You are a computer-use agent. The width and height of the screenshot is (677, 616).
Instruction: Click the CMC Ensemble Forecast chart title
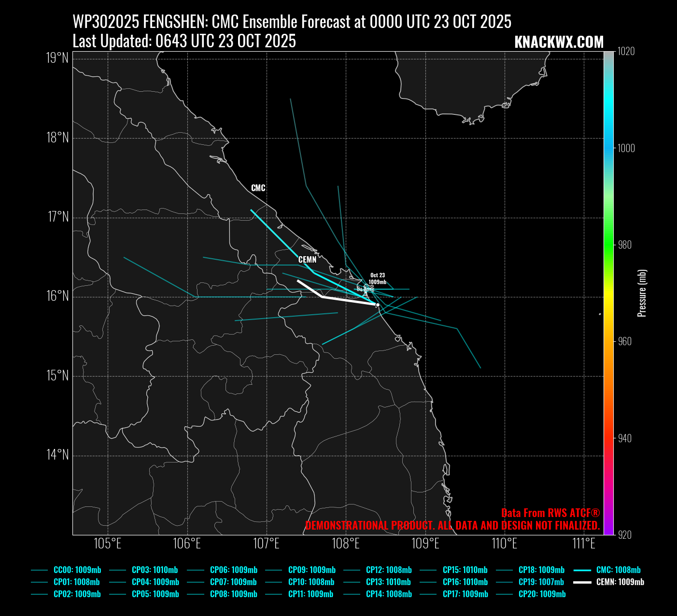click(x=292, y=22)
